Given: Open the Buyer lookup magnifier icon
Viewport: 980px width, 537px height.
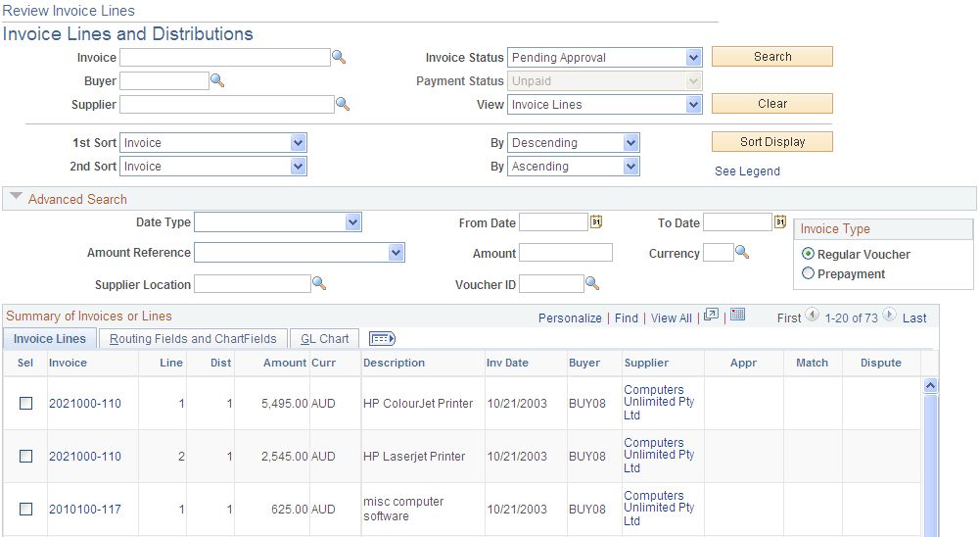Looking at the screenshot, I should [217, 80].
